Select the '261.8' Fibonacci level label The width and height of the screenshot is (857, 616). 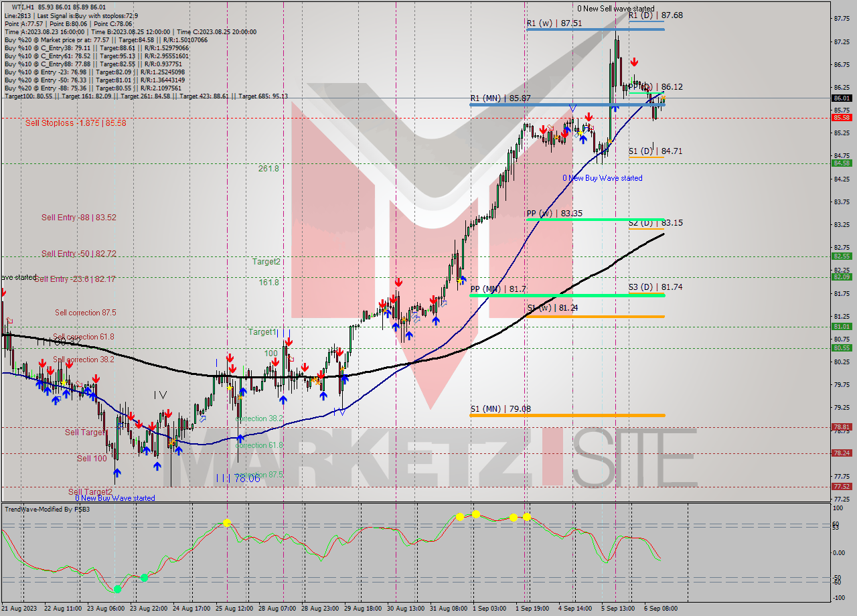coord(268,169)
